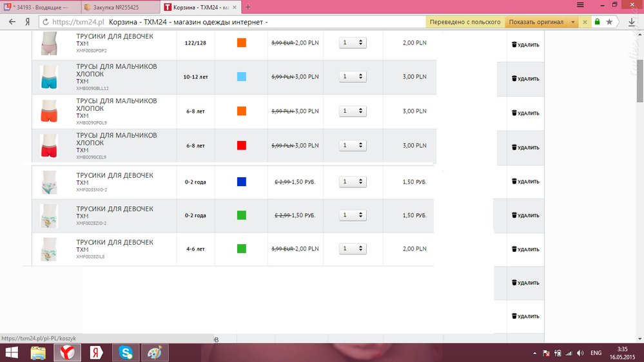Open the Yandex home icon in toolbar
The height and width of the screenshot is (362, 644).
[28, 22]
